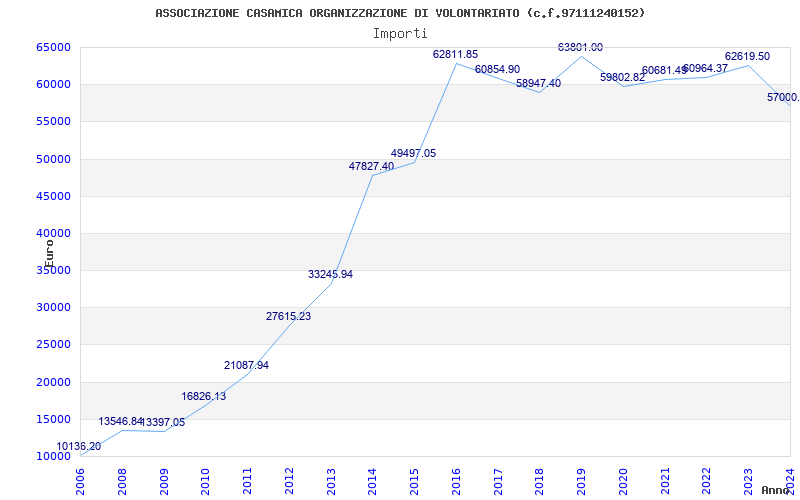Viewport: 800px width, 500px height.
Task: Click the y-axis tick 35000
Action: click(53, 270)
